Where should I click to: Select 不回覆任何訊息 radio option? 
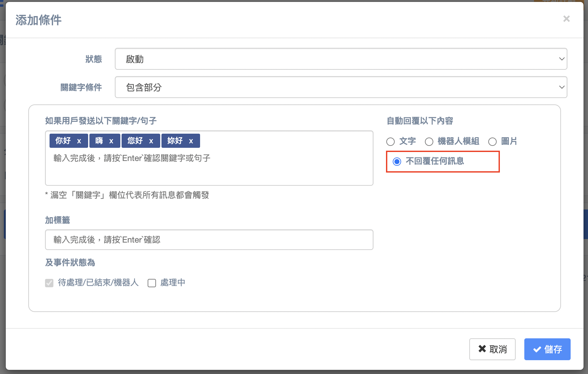397,162
